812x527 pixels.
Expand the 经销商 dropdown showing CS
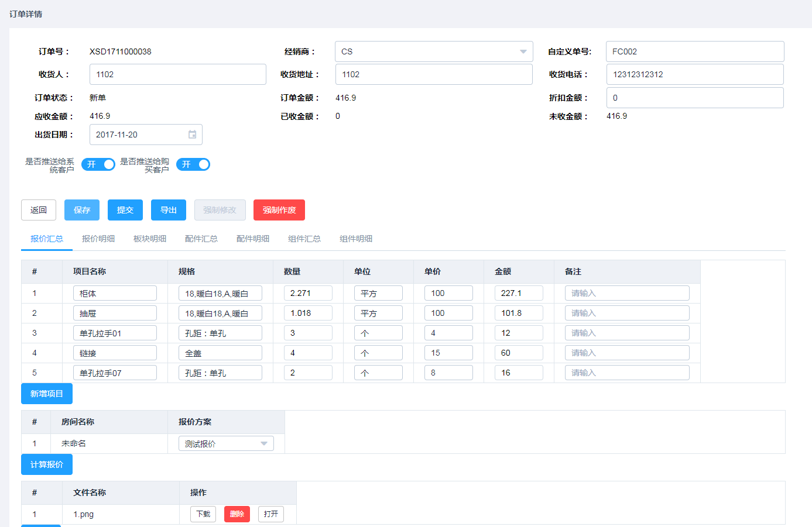click(434, 51)
